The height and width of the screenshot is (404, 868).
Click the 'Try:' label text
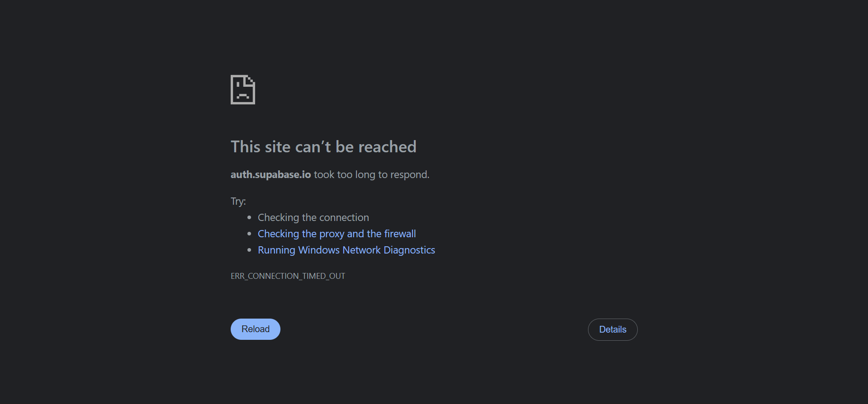(238, 201)
